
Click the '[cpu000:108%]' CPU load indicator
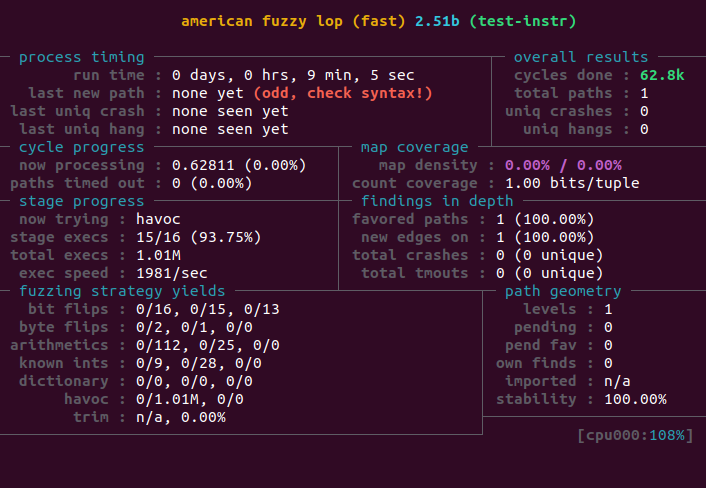[635, 435]
